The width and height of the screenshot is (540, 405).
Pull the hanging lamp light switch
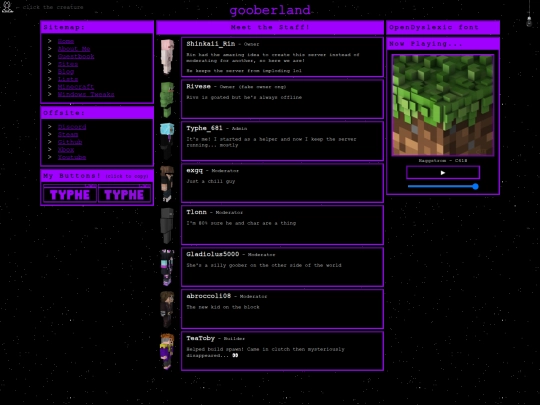click(529, 21)
